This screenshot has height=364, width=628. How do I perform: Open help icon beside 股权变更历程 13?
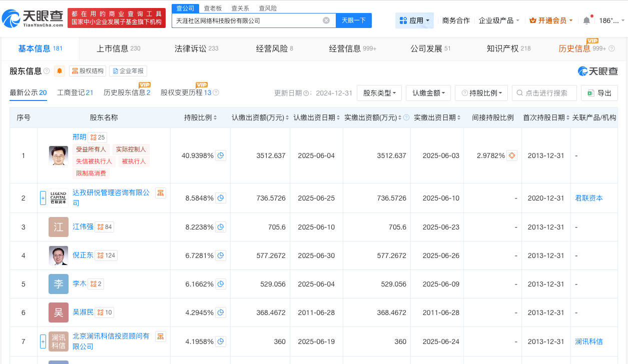(216, 93)
